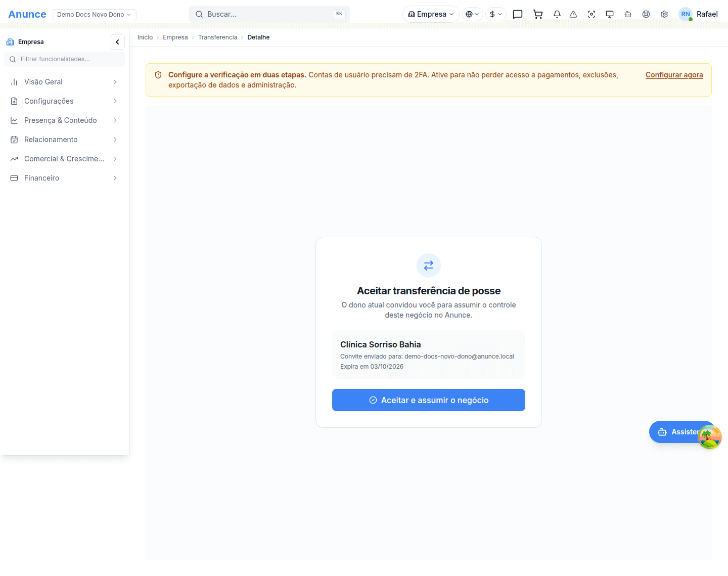
Task: Click the shield warning icon in banner
Action: [158, 75]
